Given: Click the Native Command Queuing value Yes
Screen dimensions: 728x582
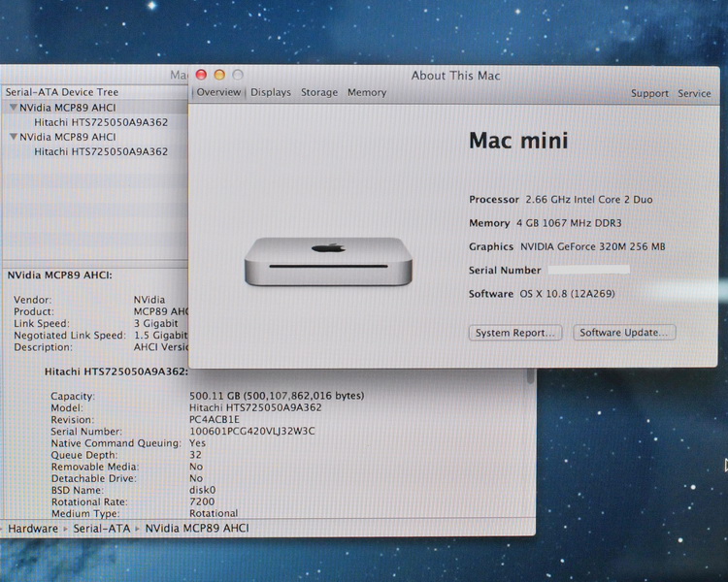Looking at the screenshot, I should coord(197,443).
